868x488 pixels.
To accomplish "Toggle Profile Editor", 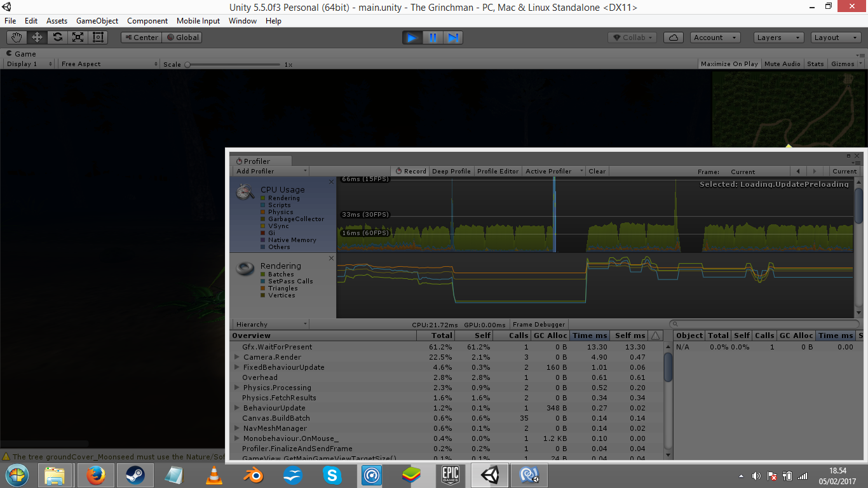I will (498, 171).
